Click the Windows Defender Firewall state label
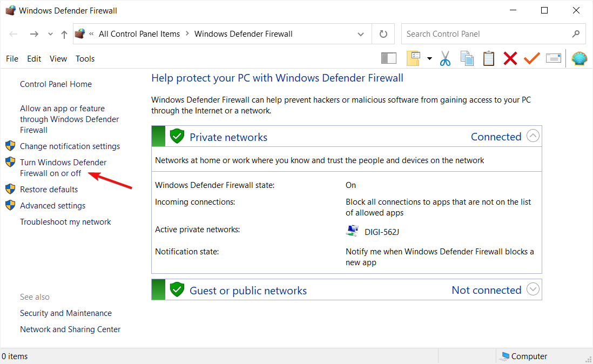This screenshot has width=593, height=364. (x=215, y=185)
